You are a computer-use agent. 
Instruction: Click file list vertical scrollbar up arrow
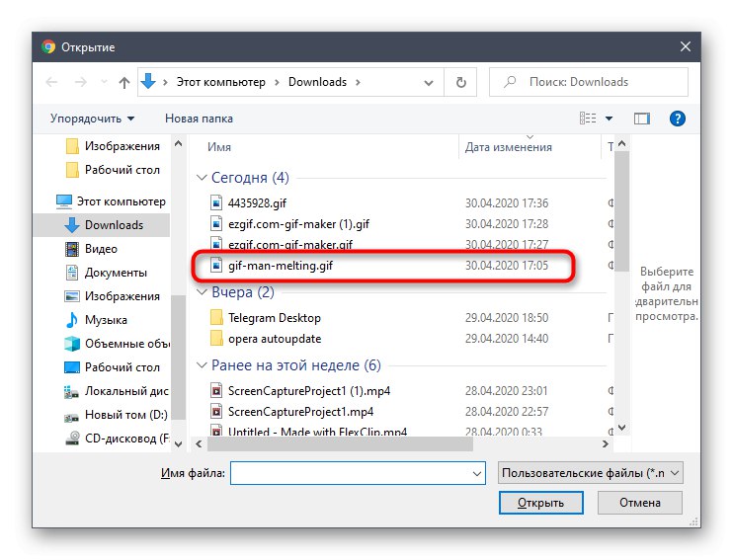point(621,144)
